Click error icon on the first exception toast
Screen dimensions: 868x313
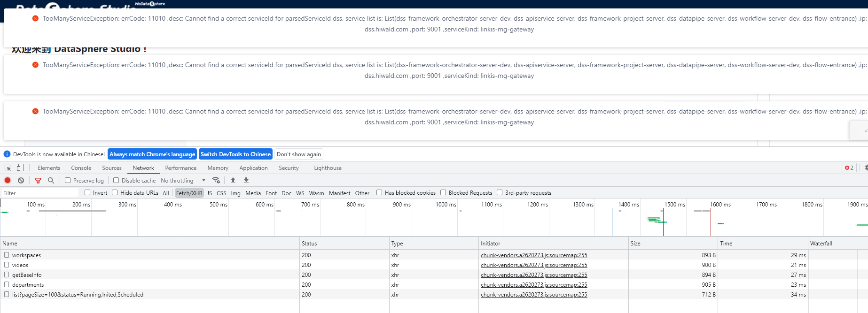(x=35, y=18)
